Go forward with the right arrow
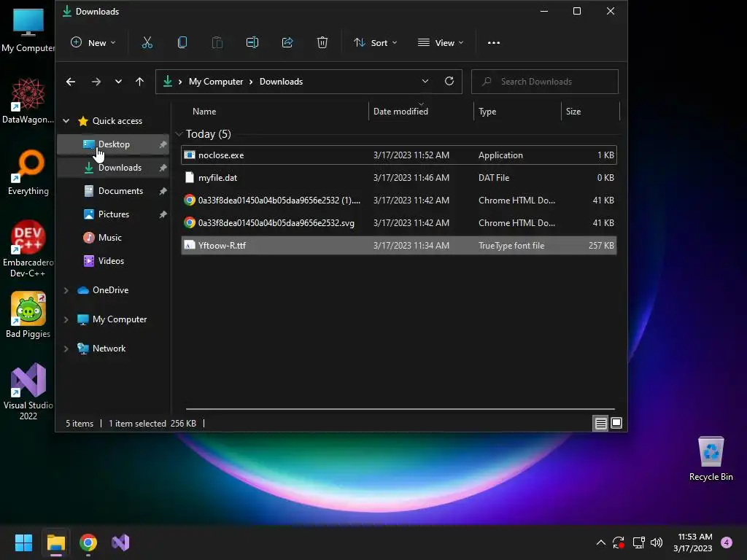 click(x=96, y=82)
